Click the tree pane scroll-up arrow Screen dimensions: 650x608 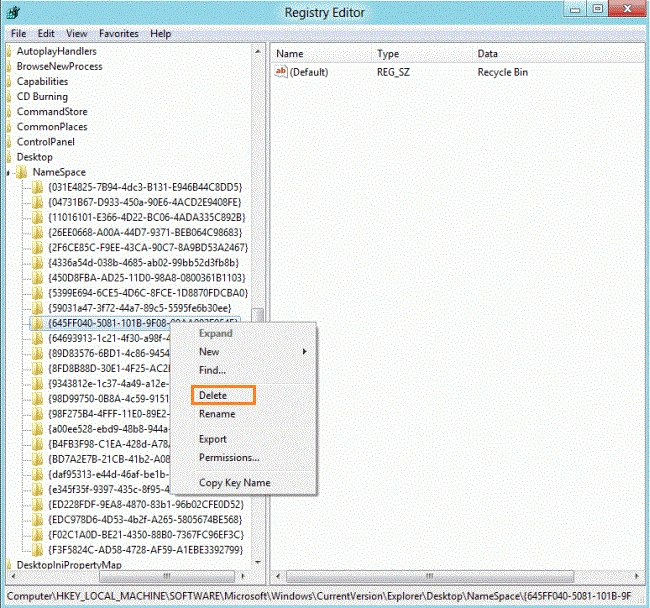[258, 51]
